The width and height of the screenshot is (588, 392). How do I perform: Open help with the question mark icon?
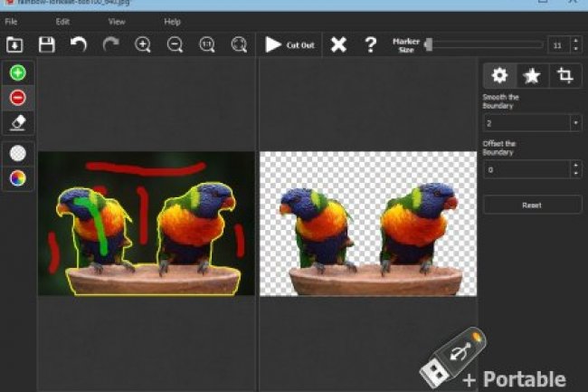(x=371, y=44)
